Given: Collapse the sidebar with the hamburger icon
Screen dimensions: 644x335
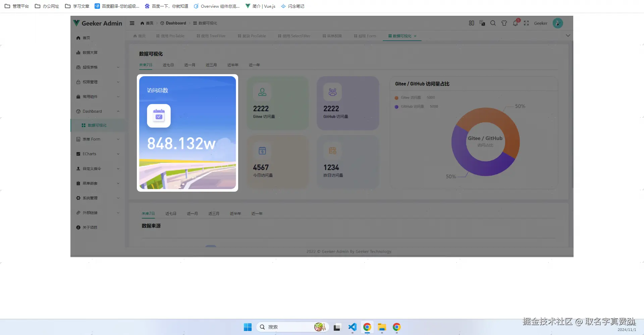Looking at the screenshot, I should point(132,23).
